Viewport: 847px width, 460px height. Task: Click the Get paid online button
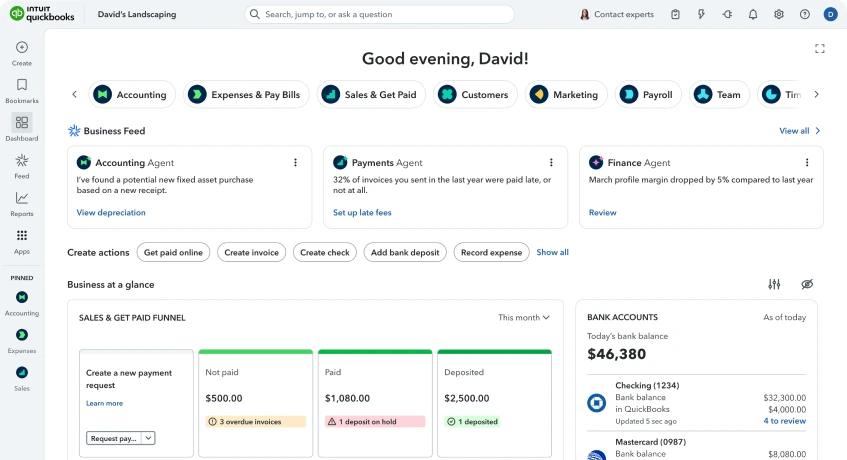pyautogui.click(x=173, y=252)
